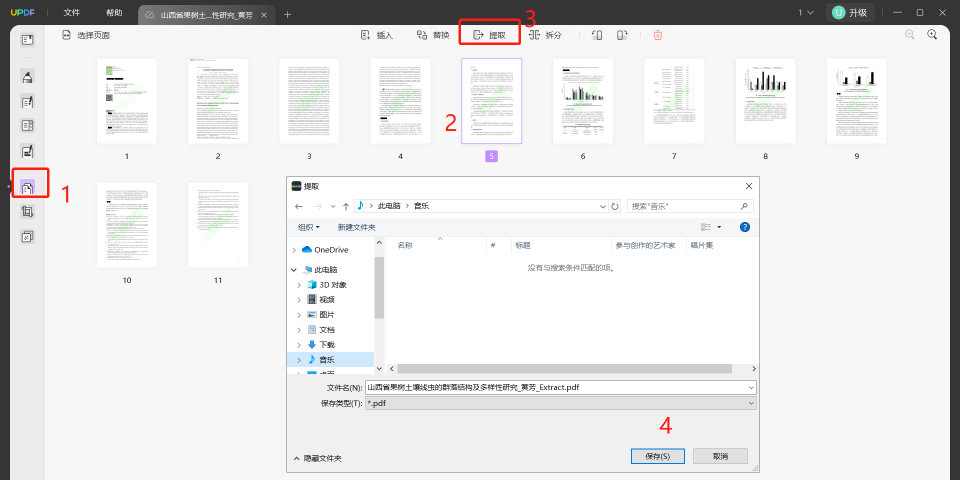Click 隐藏文件夹 to hide folders
960x480 pixels.
click(318, 458)
